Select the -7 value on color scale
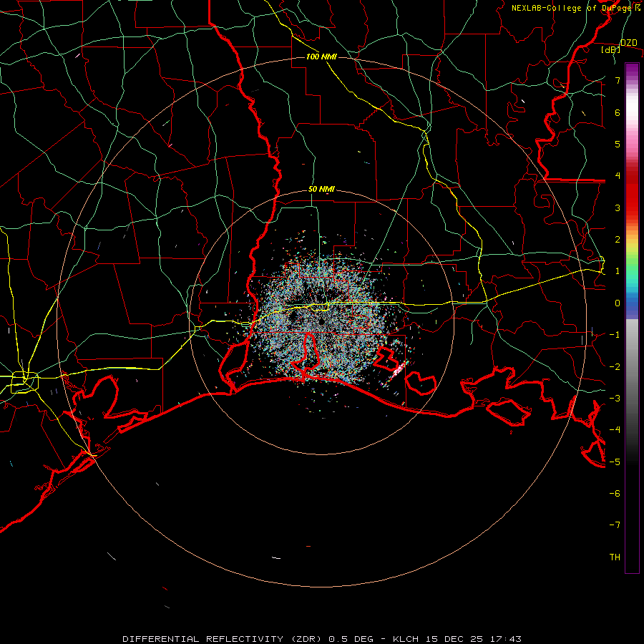This screenshot has width=644, height=644. [x=615, y=525]
